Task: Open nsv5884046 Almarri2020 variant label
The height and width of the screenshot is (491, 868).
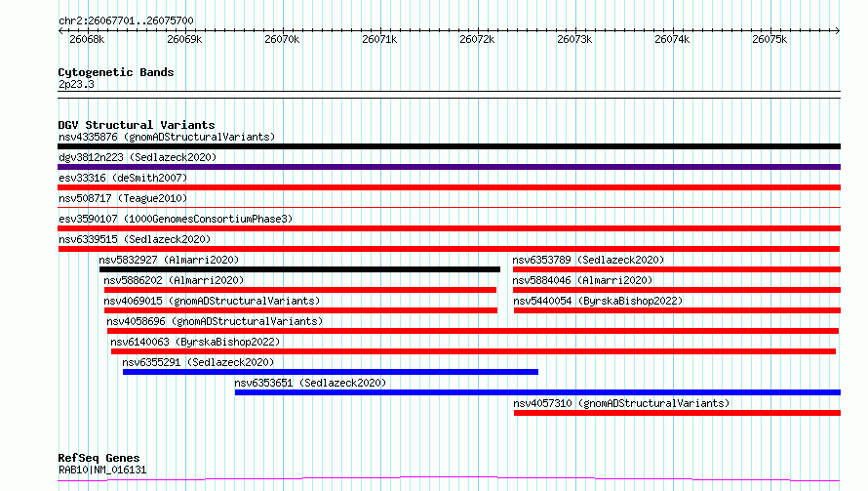Action: [x=582, y=280]
